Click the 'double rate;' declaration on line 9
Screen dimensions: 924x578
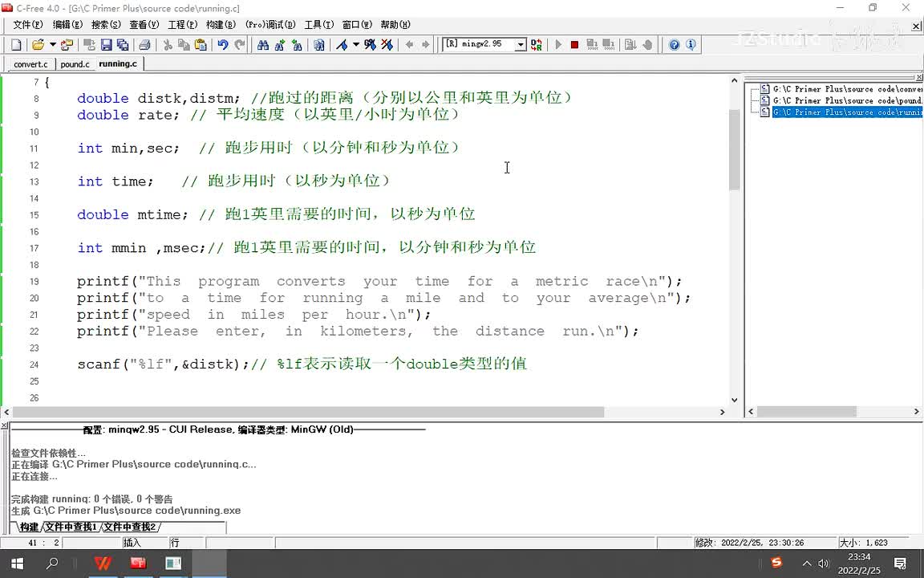pyautogui.click(x=128, y=115)
